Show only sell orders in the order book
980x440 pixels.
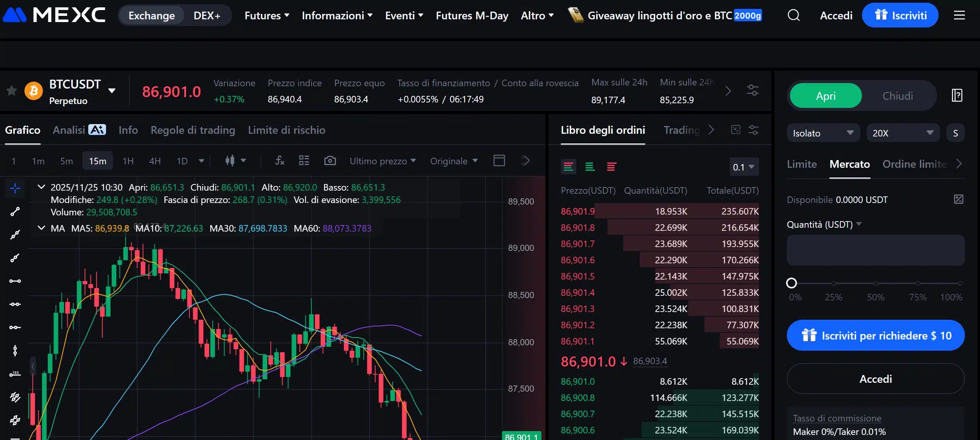tap(612, 167)
